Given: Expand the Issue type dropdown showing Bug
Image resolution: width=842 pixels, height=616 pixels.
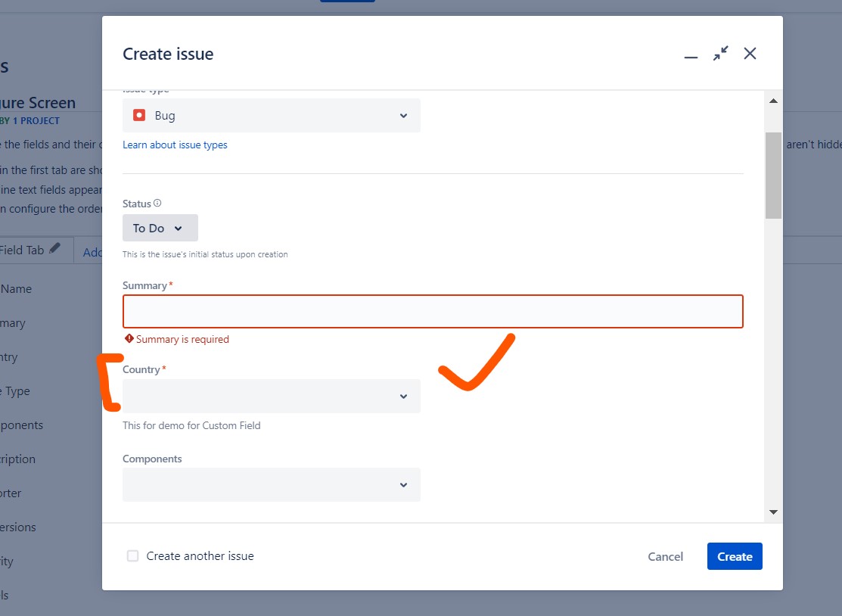Looking at the screenshot, I should [271, 116].
